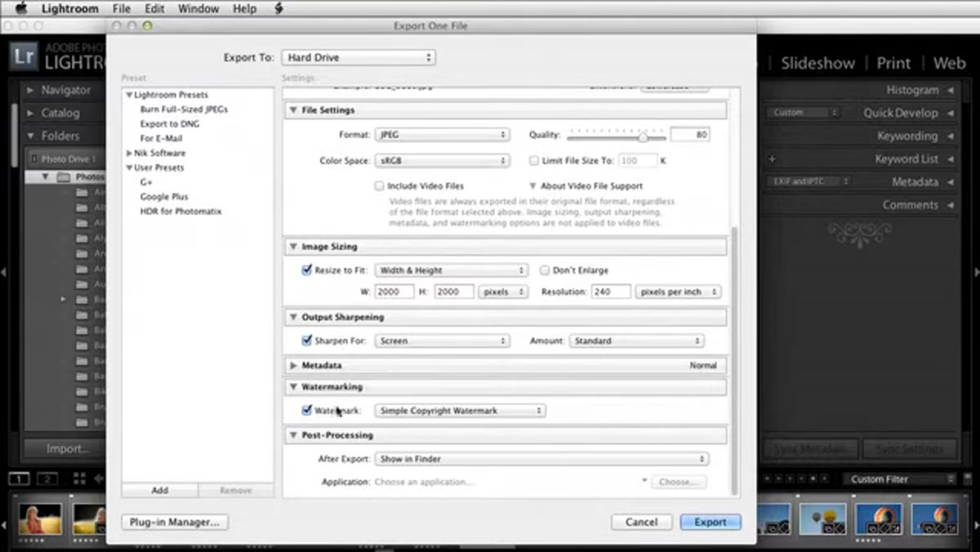The width and height of the screenshot is (980, 552).
Task: Collapse the File Settings section
Action: coord(293,110)
